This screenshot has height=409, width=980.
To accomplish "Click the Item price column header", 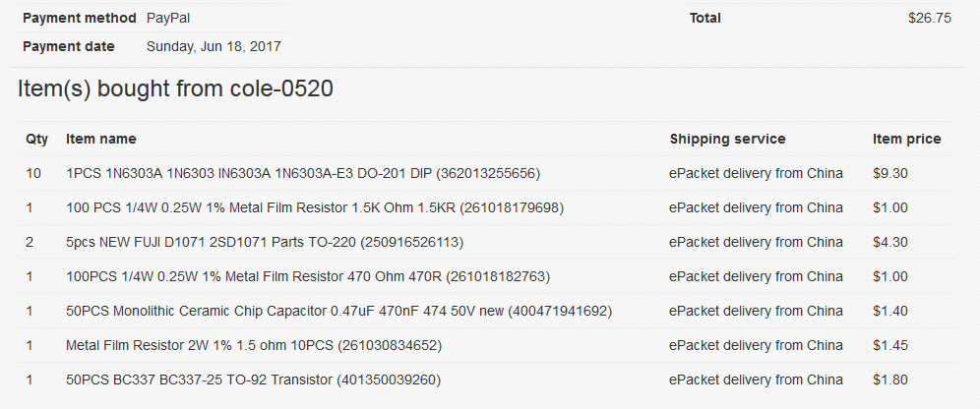I will pyautogui.click(x=907, y=140).
